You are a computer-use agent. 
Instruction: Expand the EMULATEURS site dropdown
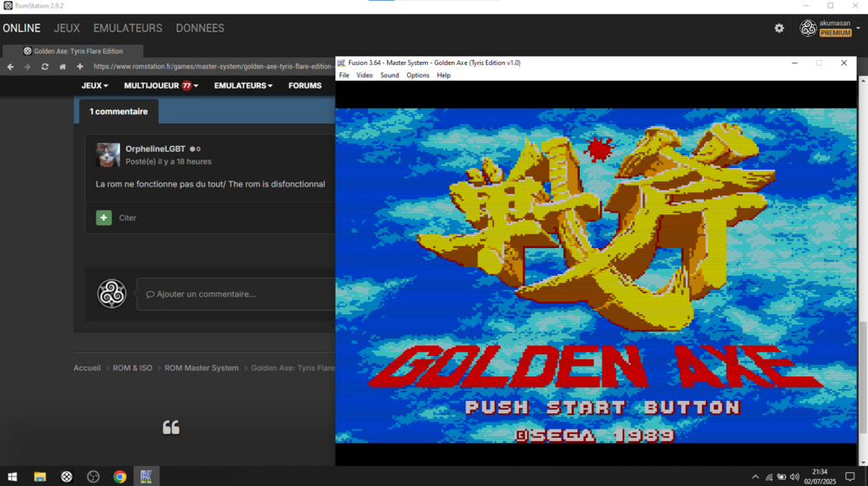(x=243, y=86)
